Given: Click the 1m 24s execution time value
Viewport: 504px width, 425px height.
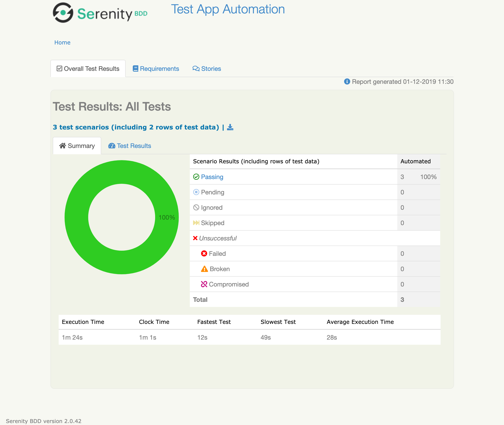Looking at the screenshot, I should coord(72,338).
